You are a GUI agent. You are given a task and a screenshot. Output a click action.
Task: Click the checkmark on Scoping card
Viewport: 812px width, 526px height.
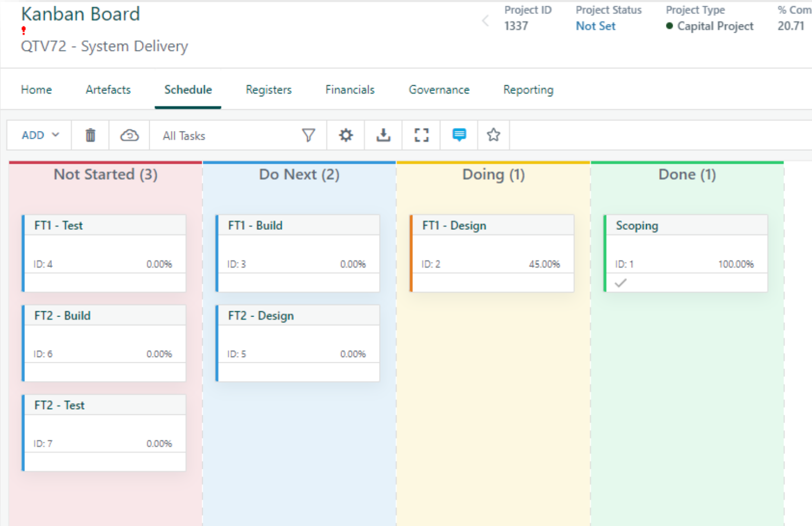coord(621,283)
